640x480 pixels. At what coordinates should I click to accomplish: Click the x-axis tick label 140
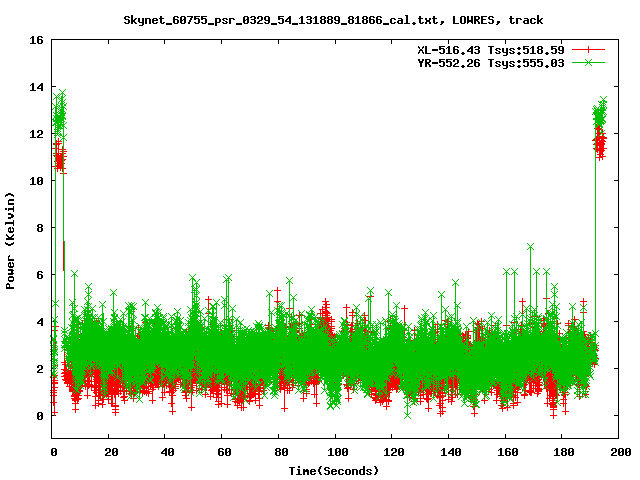coord(451,452)
